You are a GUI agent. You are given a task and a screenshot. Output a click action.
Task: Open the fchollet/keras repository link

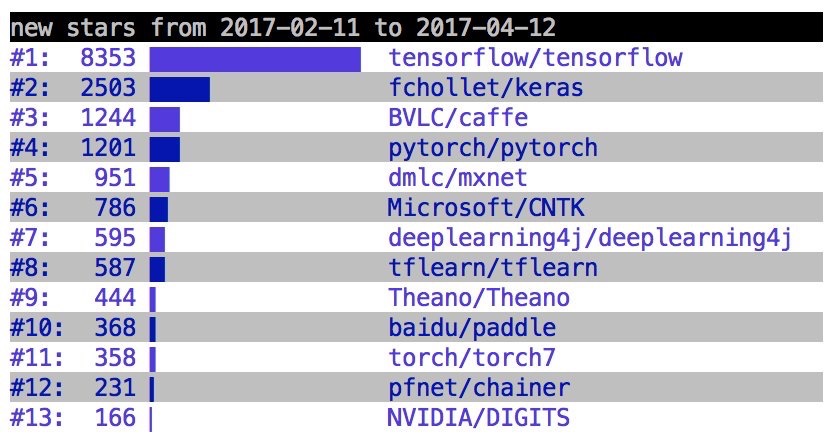tap(486, 88)
